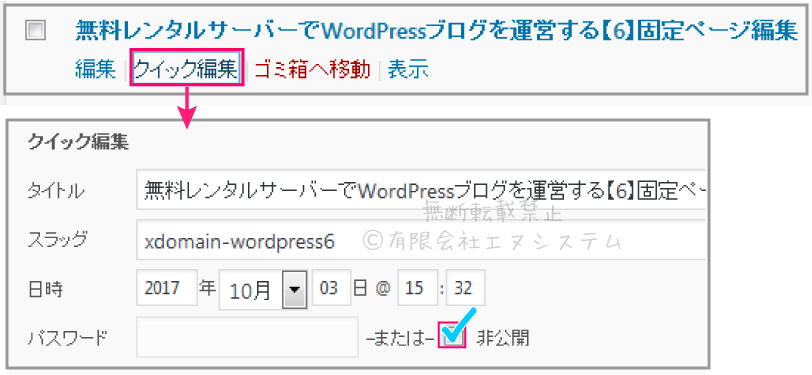Click the クイック編集 panel heading text
The height and width of the screenshot is (375, 812).
[x=78, y=142]
